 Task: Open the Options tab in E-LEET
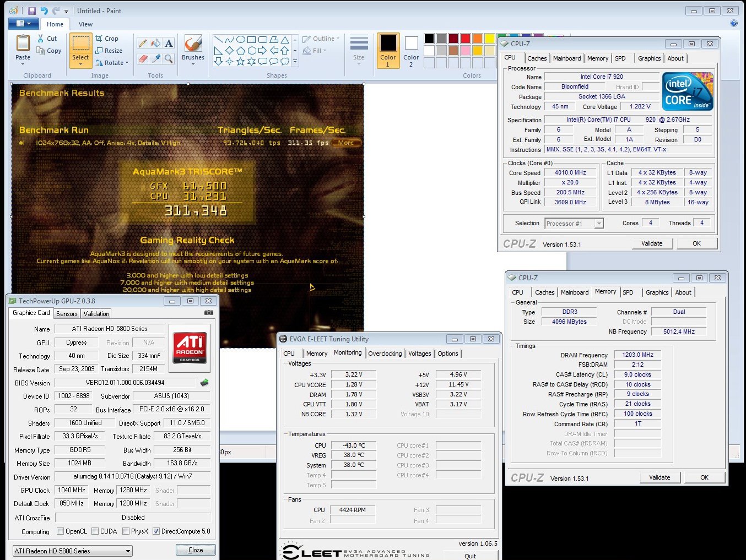(448, 354)
